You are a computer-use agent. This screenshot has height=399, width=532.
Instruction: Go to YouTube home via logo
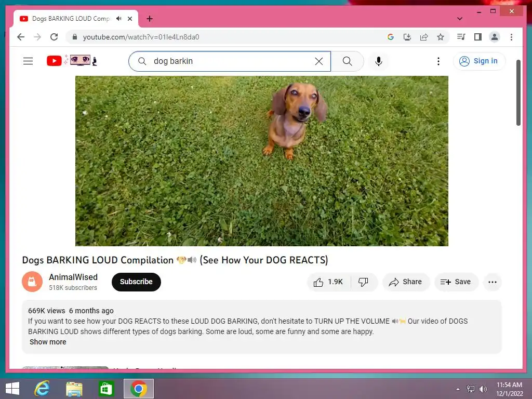(72, 60)
